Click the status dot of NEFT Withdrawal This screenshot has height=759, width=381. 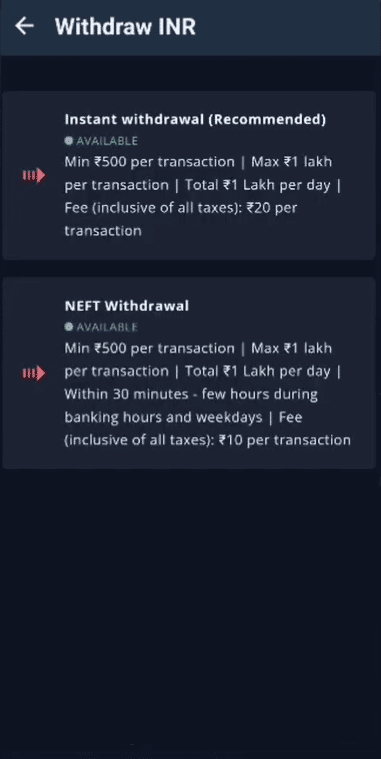69,327
